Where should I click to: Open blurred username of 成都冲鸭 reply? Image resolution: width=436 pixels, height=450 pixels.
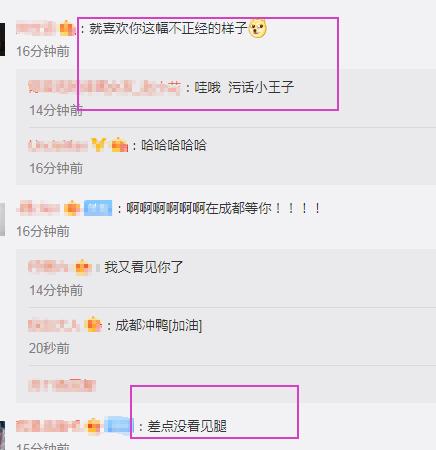click(54, 325)
